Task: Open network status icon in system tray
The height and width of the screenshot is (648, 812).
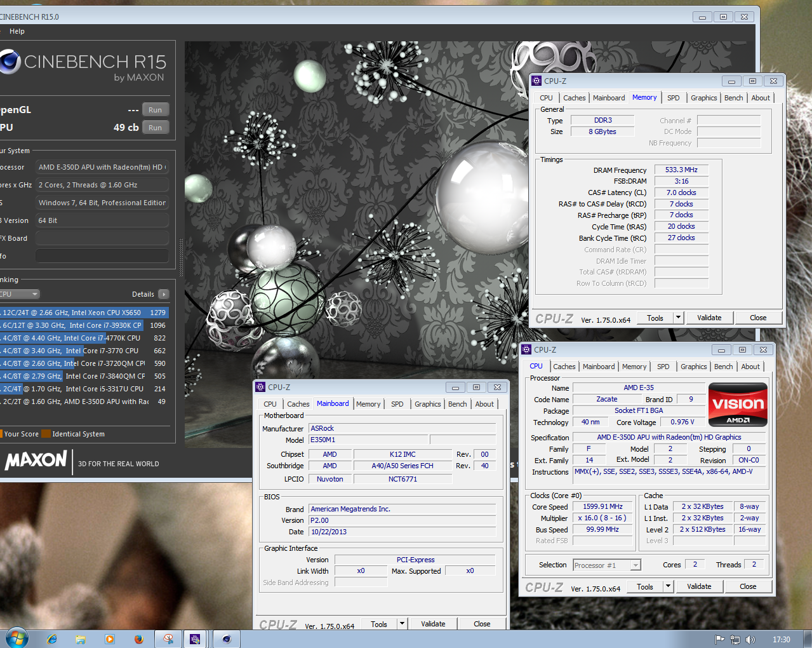Action: [735, 640]
